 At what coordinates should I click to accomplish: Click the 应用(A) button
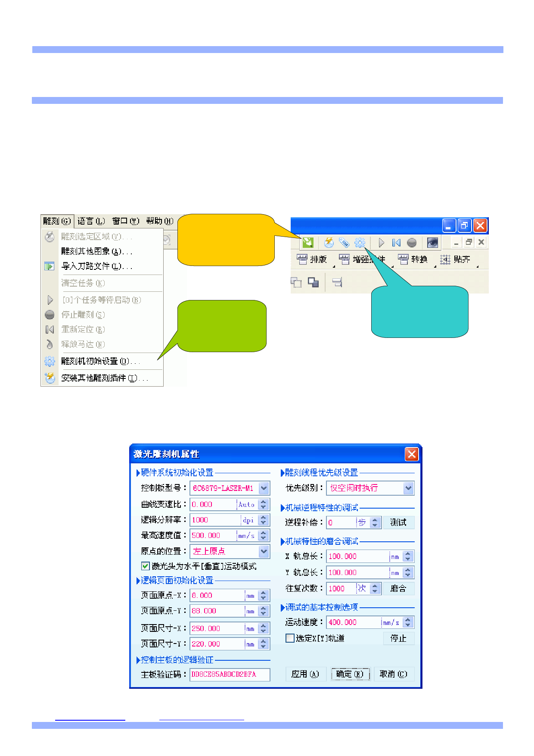coord(305,674)
